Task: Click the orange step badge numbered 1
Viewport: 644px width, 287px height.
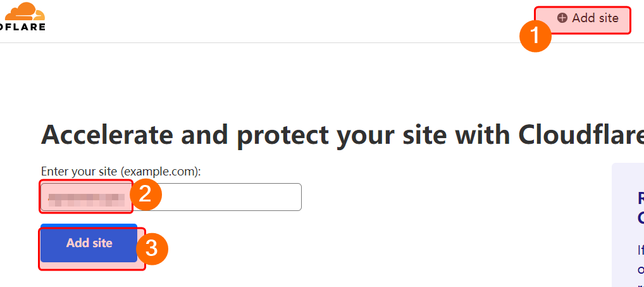Action: pos(535,36)
